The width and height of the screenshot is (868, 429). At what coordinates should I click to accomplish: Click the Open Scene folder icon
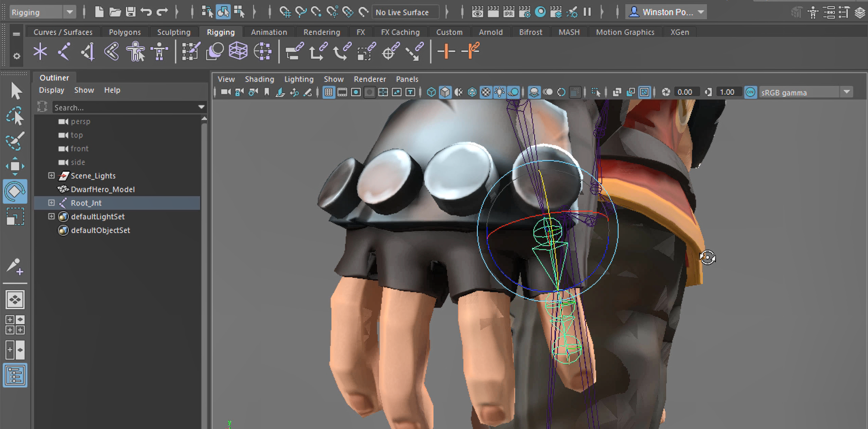pos(115,12)
